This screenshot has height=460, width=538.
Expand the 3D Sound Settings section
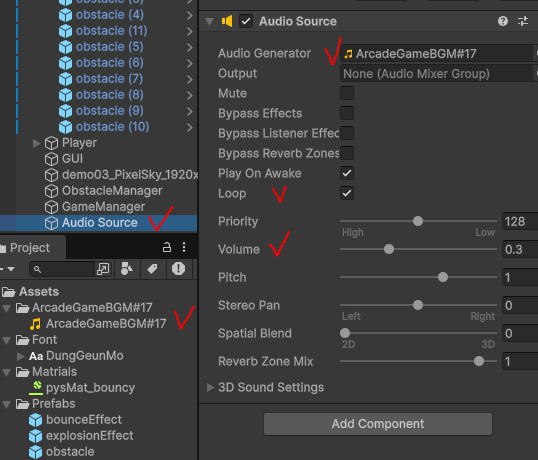coord(210,388)
